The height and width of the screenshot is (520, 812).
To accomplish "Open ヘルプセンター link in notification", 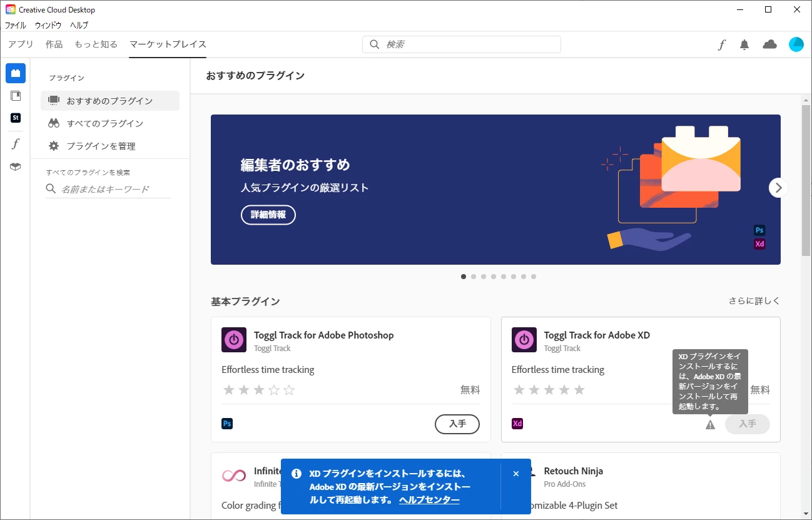I will [429, 500].
